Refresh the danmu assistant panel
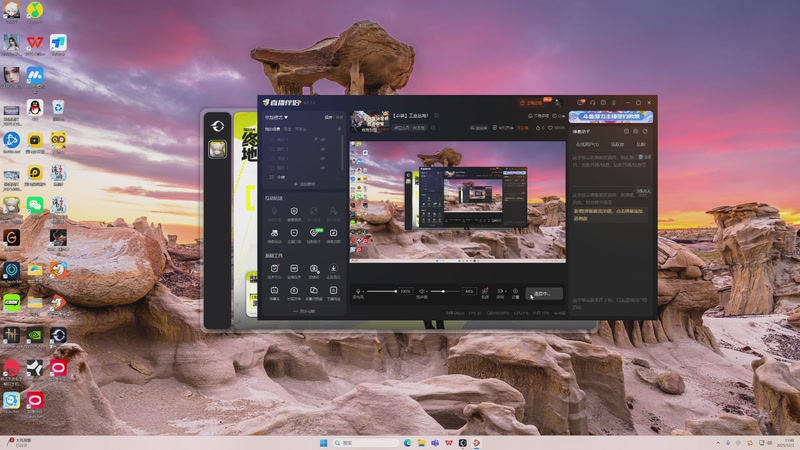800x450 pixels. 645,131
